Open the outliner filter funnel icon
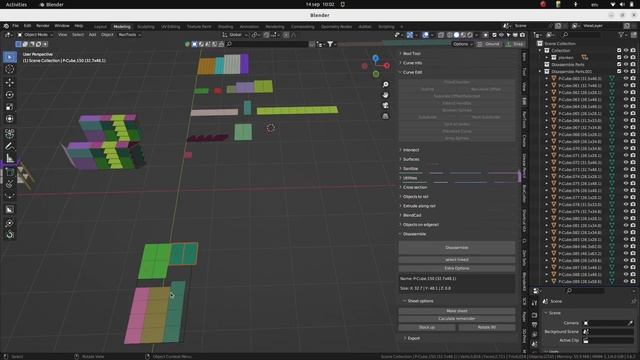The image size is (640, 360). [621, 35]
